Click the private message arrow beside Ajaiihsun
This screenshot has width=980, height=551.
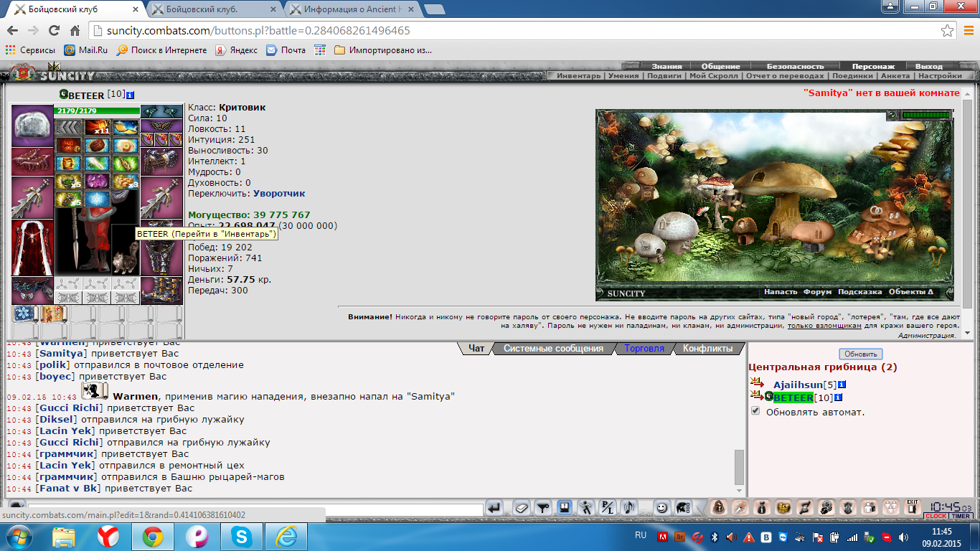(758, 384)
